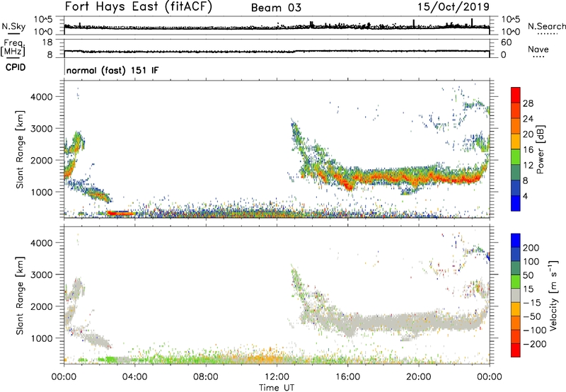Click the '28' tick on Power scale
The image size is (566, 392).
click(x=528, y=103)
